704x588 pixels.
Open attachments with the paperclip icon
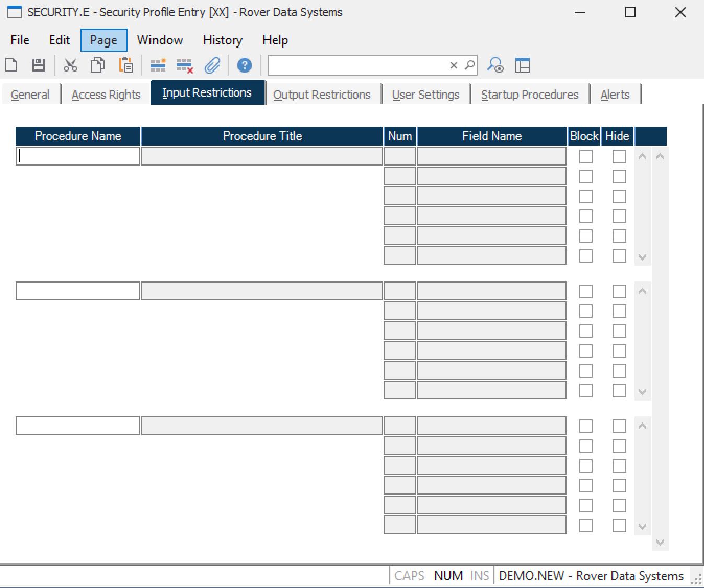click(x=212, y=65)
